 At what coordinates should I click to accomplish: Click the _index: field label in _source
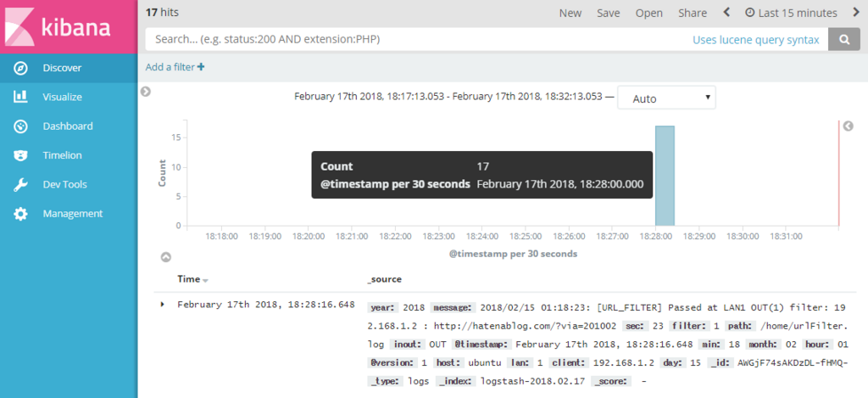click(x=456, y=381)
